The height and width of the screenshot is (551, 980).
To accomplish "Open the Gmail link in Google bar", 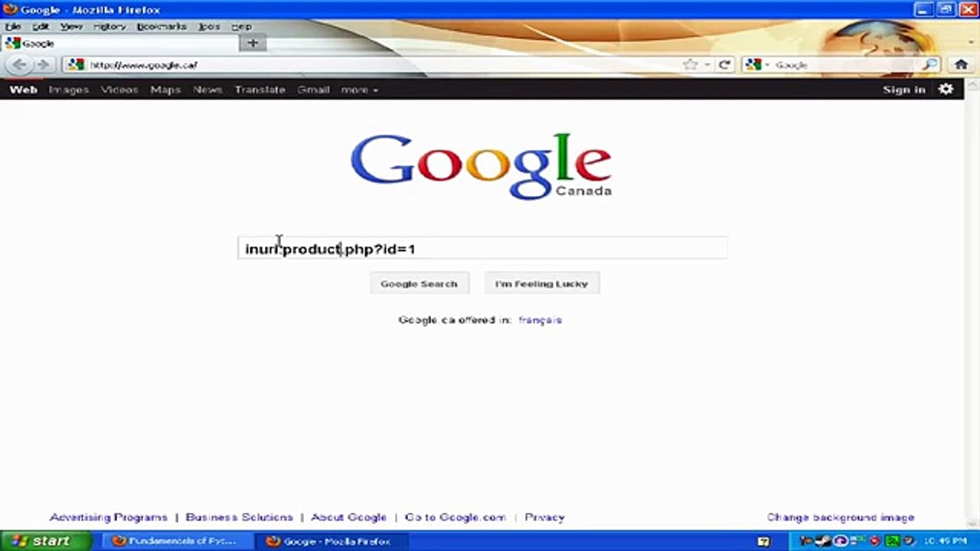I will pos(313,90).
